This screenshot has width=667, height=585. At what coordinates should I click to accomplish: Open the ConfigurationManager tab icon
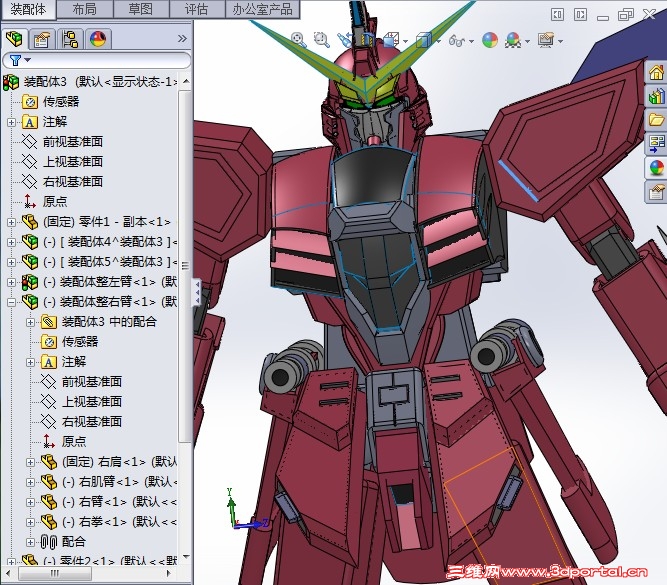[x=70, y=39]
